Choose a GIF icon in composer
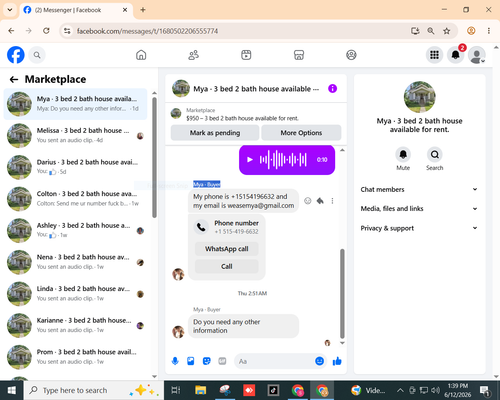This screenshot has width=500, height=400. pos(222,361)
